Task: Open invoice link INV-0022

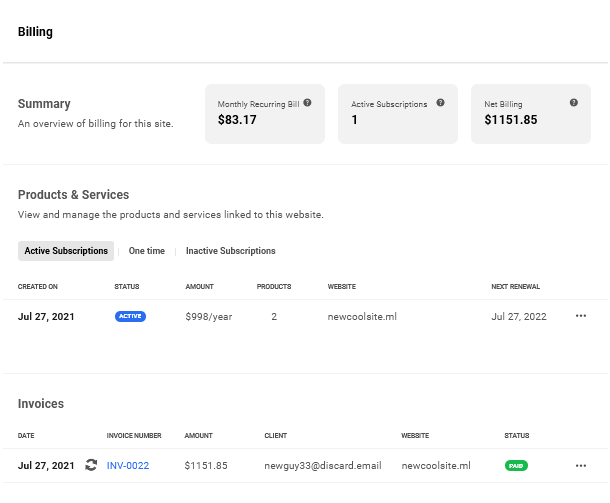Action: tap(128, 466)
